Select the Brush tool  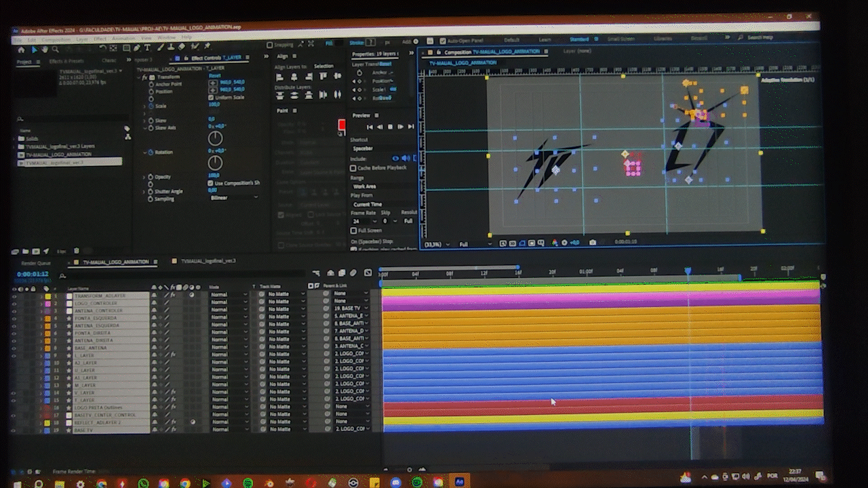pos(161,47)
